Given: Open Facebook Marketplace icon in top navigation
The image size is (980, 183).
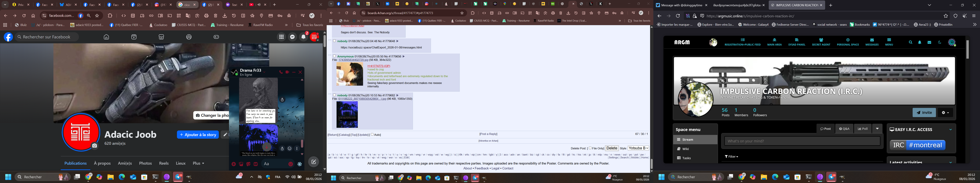Looking at the screenshot, I should tap(161, 37).
